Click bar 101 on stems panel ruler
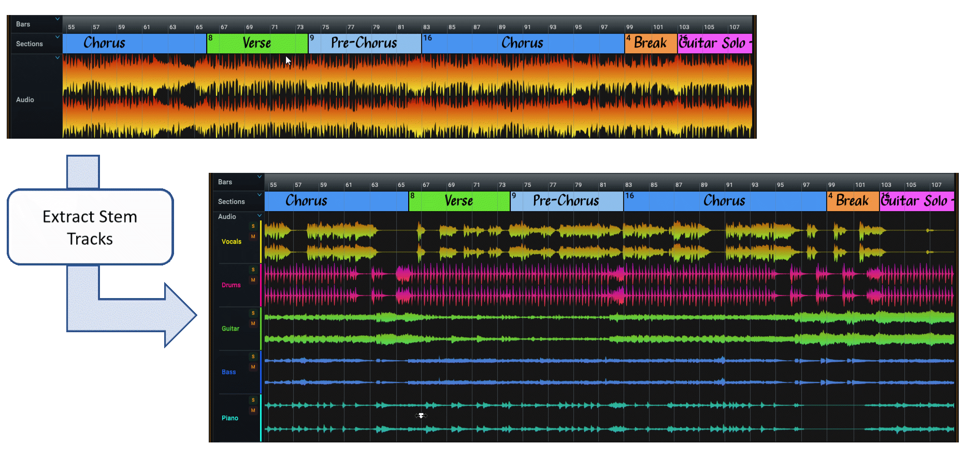This screenshot has width=980, height=459. click(860, 185)
